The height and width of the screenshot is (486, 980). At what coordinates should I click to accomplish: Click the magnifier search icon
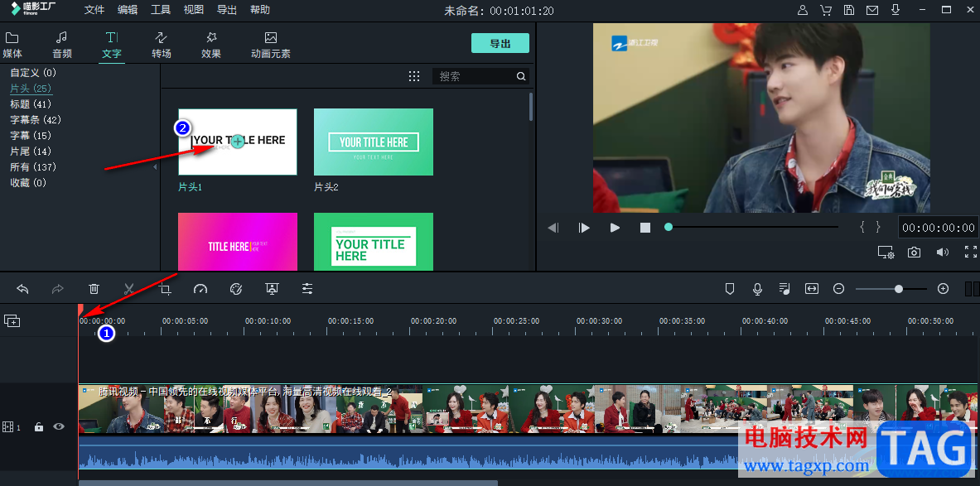point(521,76)
